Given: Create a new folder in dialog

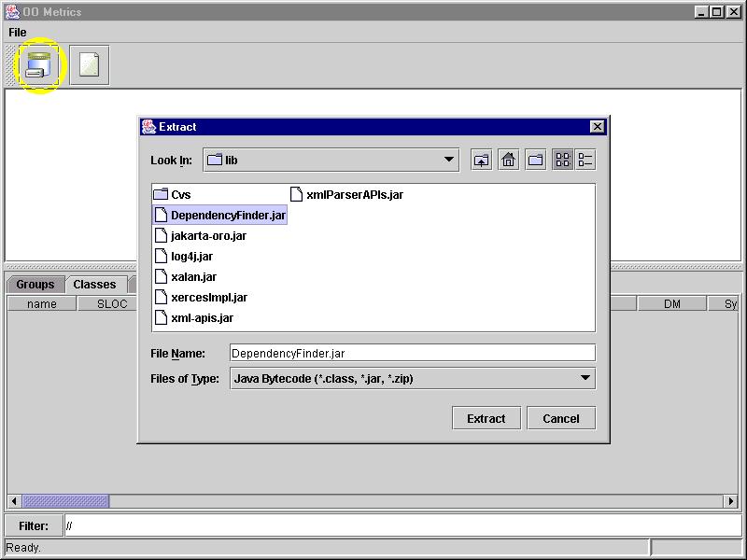Looking at the screenshot, I should 535,160.
